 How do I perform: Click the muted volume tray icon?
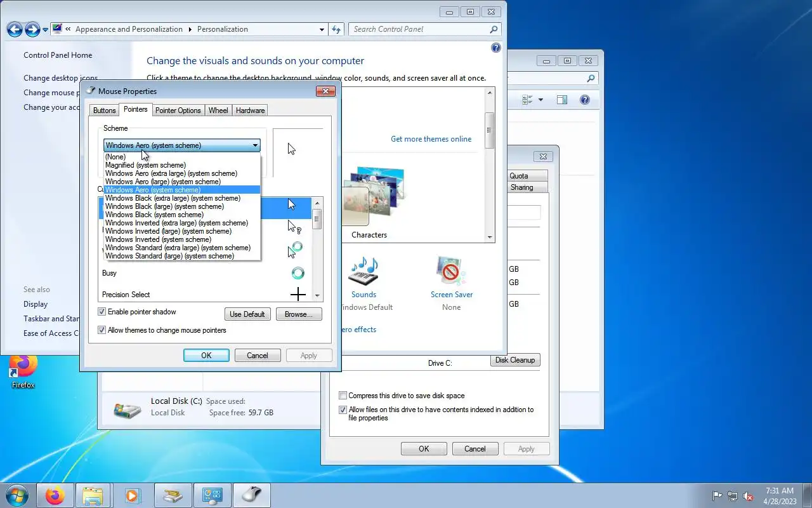pos(749,496)
